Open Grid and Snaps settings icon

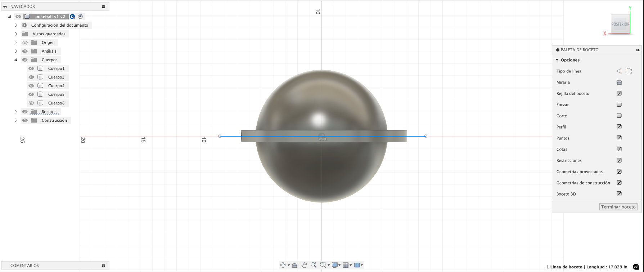pyautogui.click(x=346, y=265)
